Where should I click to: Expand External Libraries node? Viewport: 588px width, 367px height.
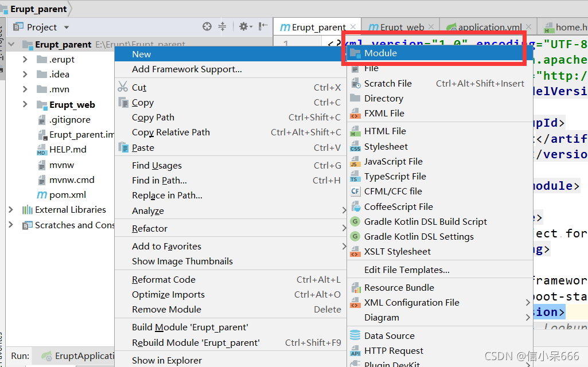[x=11, y=209]
